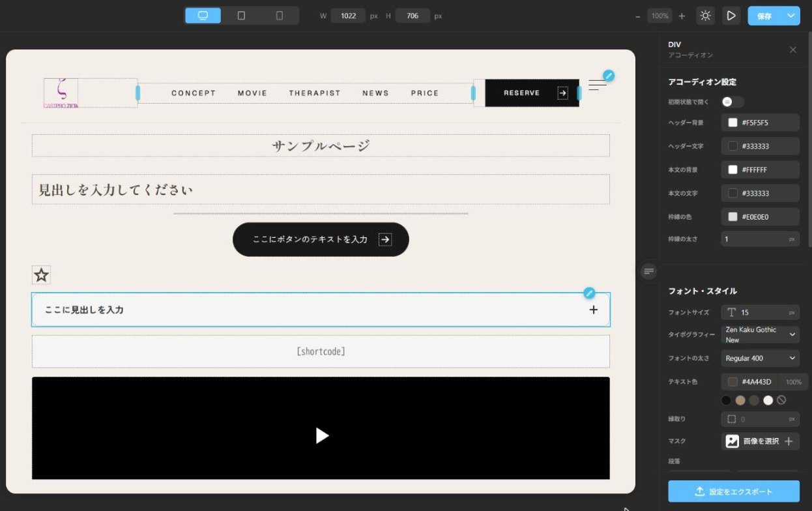
Task: Click the site logo image
Action: (61, 93)
